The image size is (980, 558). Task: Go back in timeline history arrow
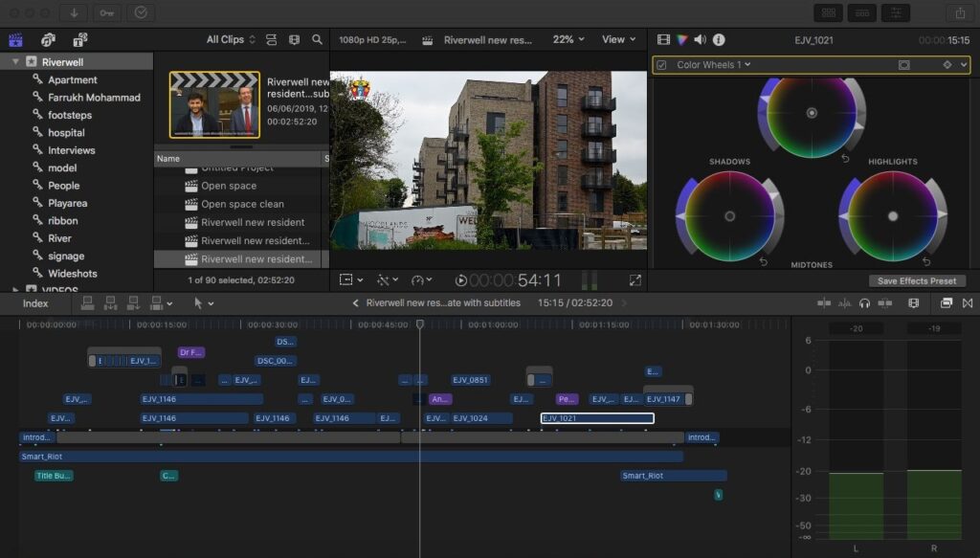point(355,303)
